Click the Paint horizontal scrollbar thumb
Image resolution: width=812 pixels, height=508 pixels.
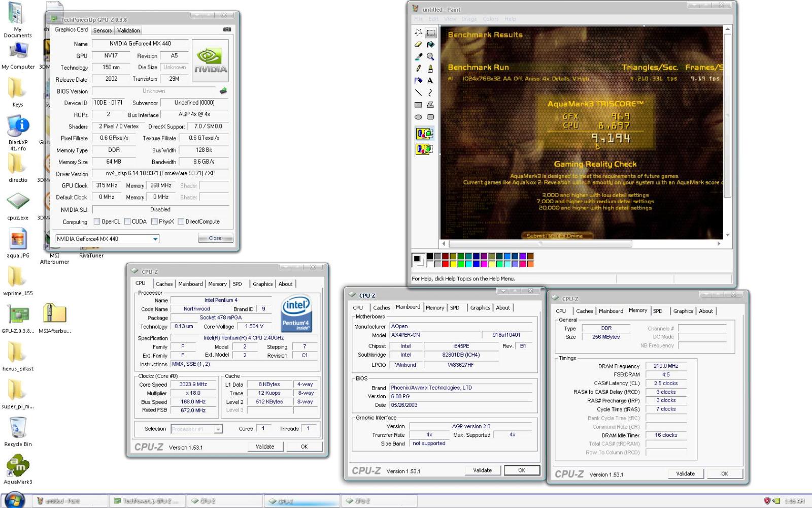click(x=540, y=244)
